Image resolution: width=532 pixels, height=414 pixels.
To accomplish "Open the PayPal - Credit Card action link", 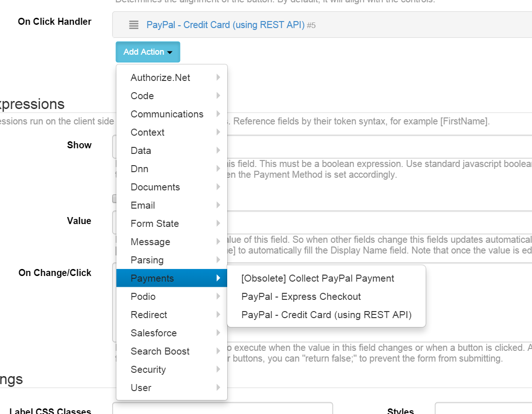I will pyautogui.click(x=227, y=25).
